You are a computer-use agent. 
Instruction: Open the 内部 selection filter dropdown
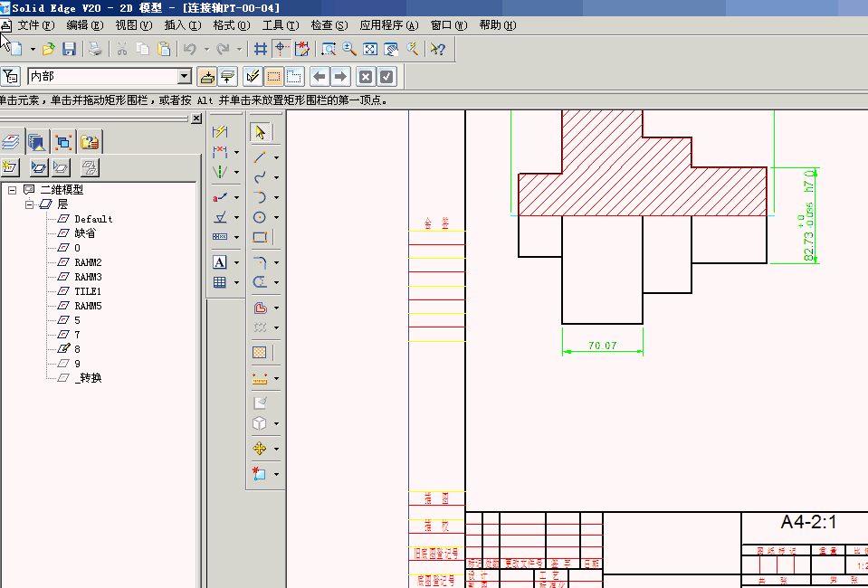(185, 76)
